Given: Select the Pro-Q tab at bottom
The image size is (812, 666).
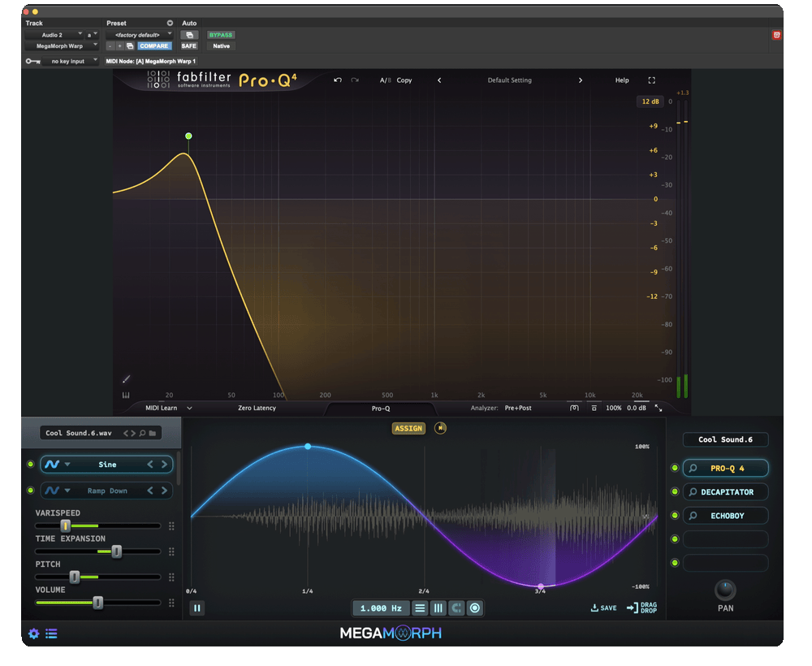Looking at the screenshot, I should click(381, 409).
